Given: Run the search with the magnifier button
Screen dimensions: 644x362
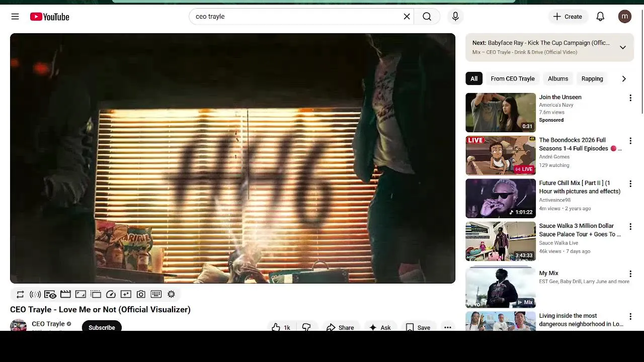Looking at the screenshot, I should (427, 17).
